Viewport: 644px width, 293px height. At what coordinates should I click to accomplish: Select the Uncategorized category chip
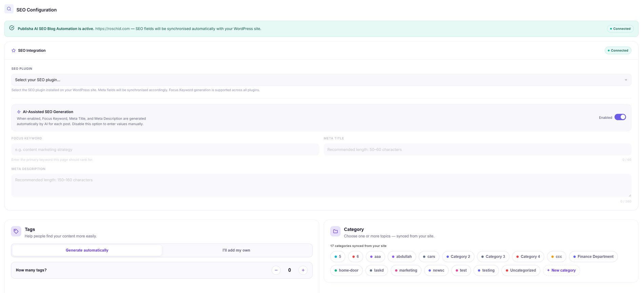pyautogui.click(x=521, y=270)
